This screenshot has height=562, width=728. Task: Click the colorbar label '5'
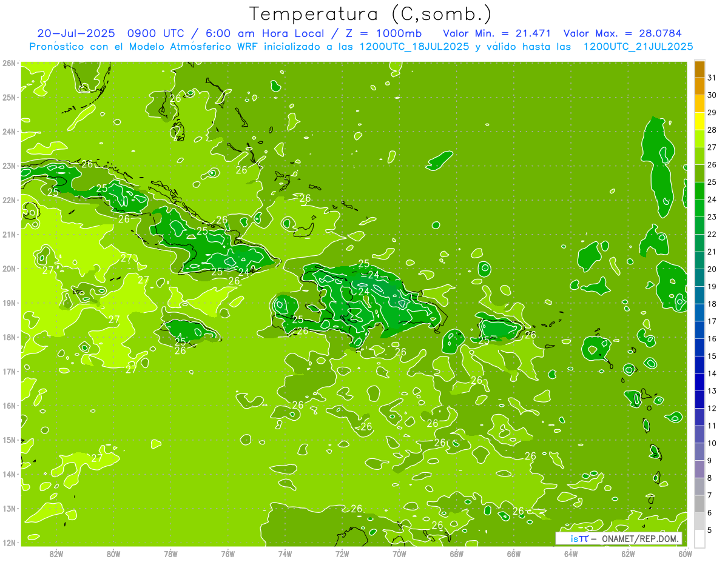[x=710, y=530]
